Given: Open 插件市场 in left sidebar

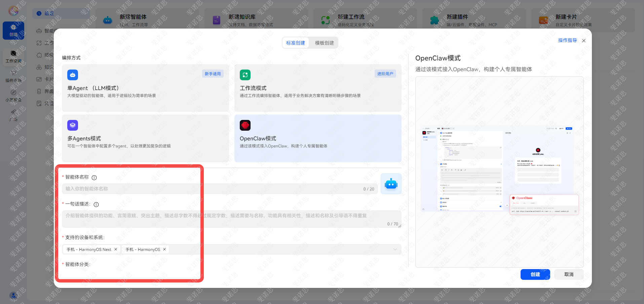Looking at the screenshot, I should click(13, 76).
